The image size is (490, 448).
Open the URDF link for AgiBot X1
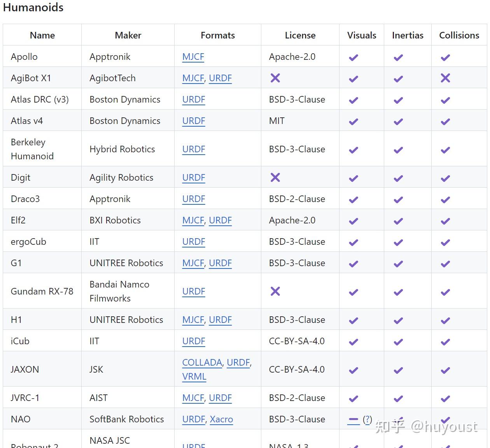[x=220, y=78]
